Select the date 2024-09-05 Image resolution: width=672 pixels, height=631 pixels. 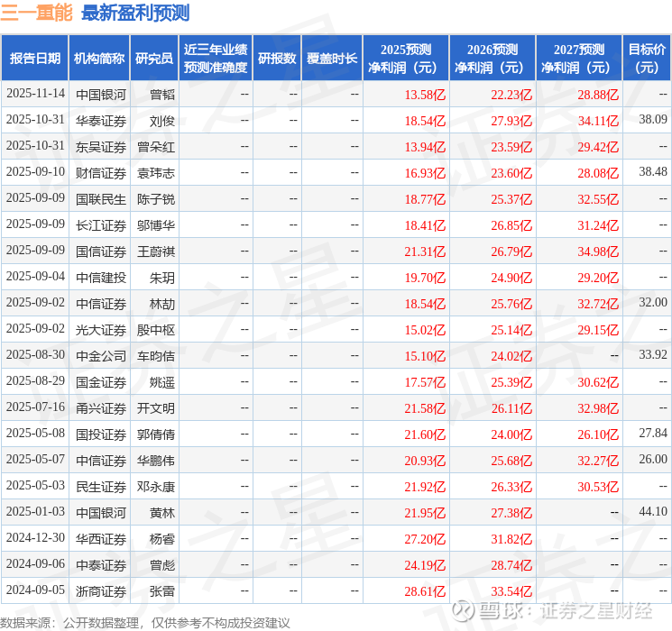coord(35,590)
